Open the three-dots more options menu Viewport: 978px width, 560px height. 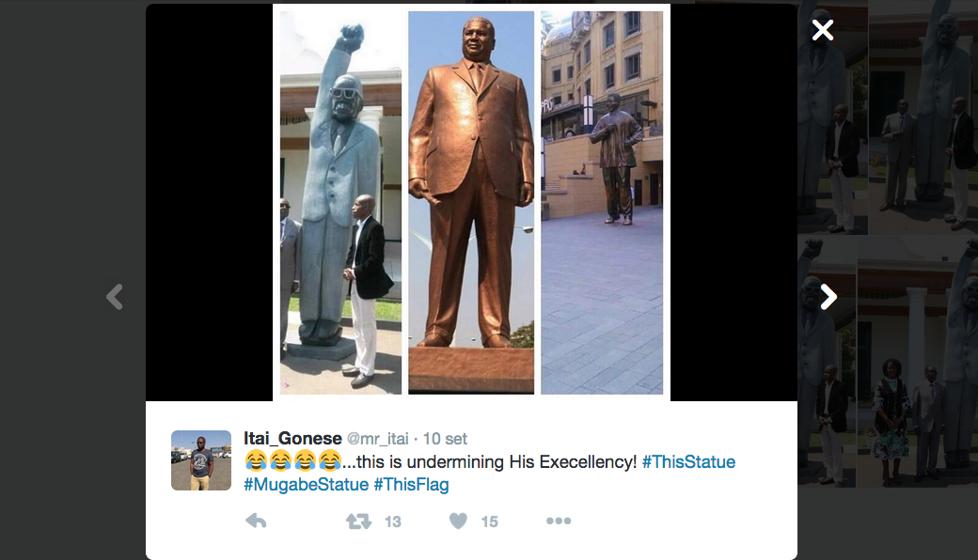[559, 521]
